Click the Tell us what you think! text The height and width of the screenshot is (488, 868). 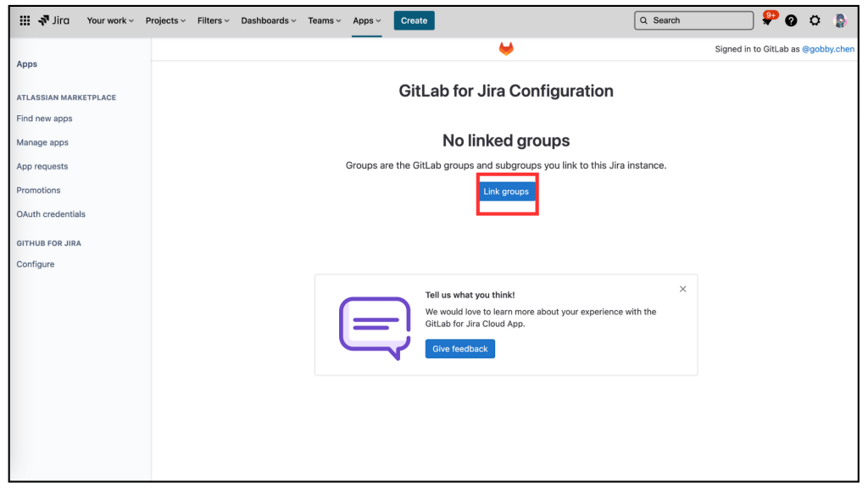(x=470, y=295)
